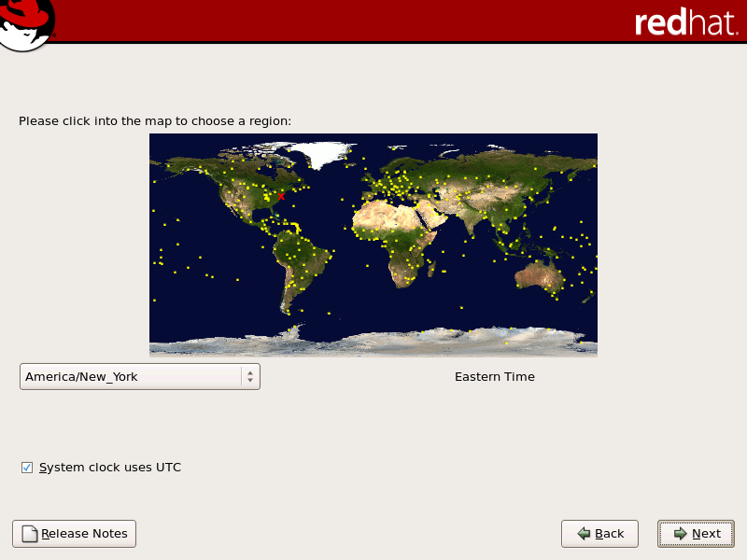Click the stepper arrows on the timezone selector
The width and height of the screenshot is (747, 560).
click(x=249, y=376)
